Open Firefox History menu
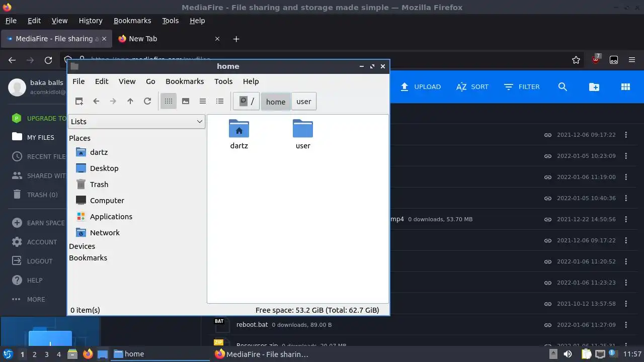The image size is (644, 362). (91, 21)
